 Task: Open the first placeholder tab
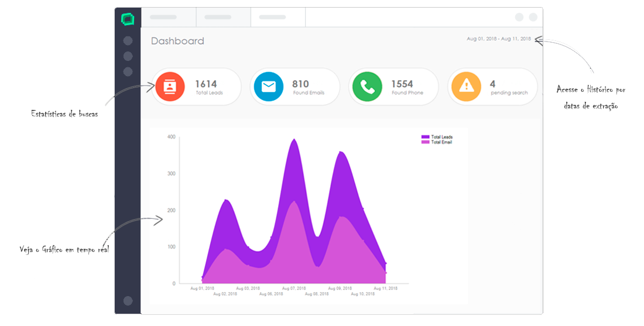(x=169, y=17)
